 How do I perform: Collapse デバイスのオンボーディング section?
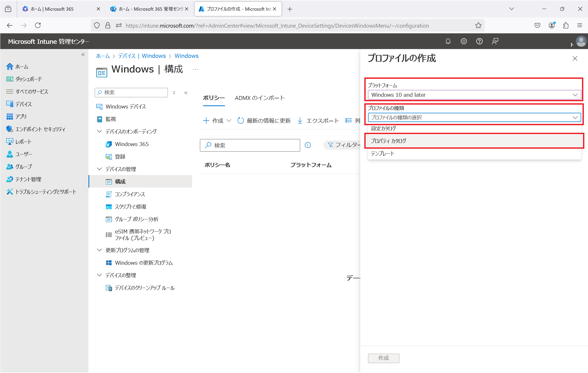click(99, 131)
